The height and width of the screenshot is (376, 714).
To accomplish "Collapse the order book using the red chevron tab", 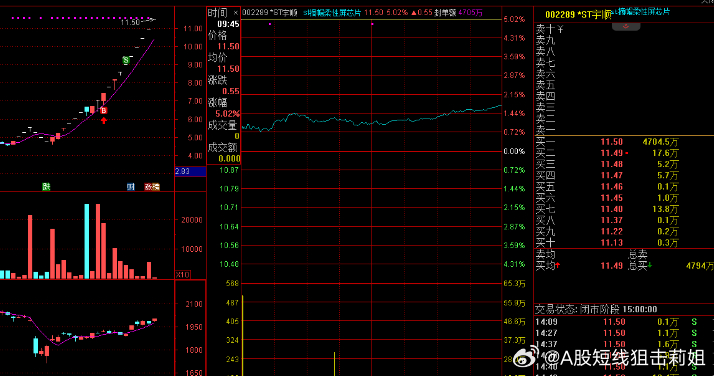I will 626,26.
